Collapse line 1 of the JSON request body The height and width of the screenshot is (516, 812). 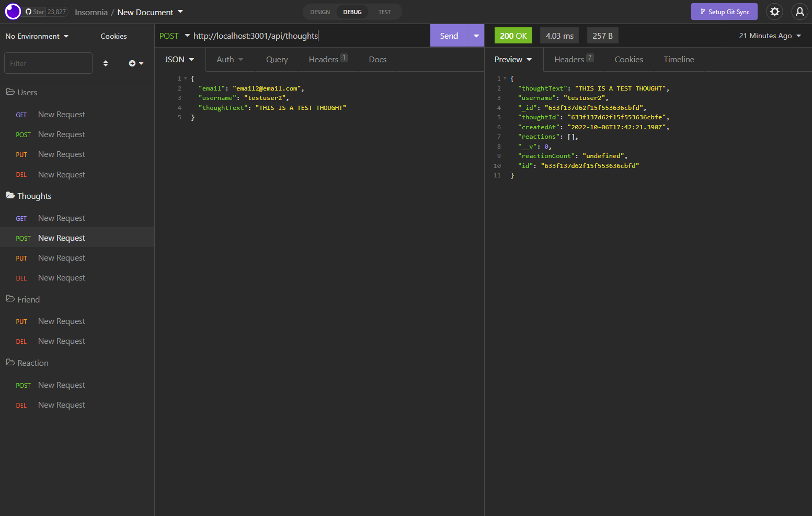coord(186,77)
